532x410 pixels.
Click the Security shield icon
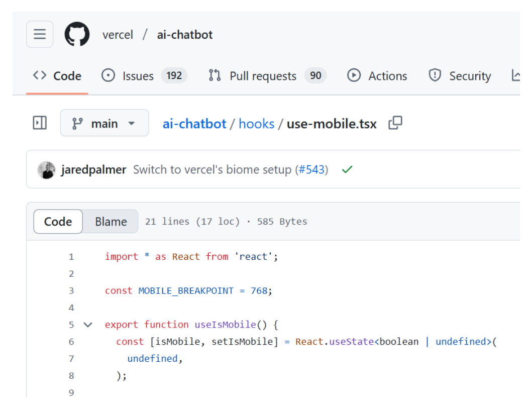tap(435, 75)
